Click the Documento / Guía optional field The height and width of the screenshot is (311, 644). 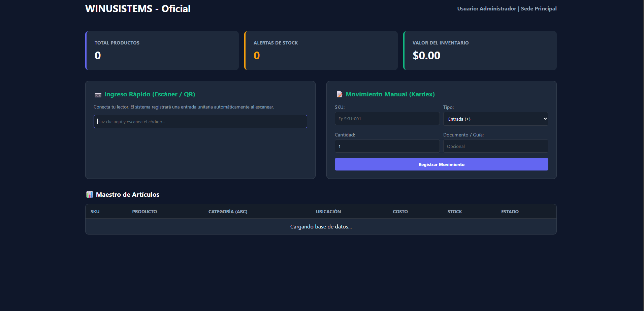coord(495,146)
